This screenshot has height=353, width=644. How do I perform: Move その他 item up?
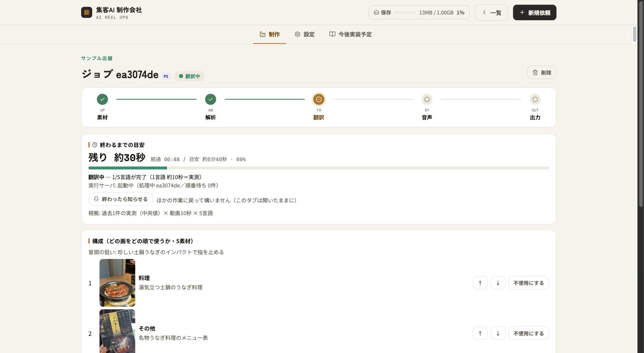(480, 334)
